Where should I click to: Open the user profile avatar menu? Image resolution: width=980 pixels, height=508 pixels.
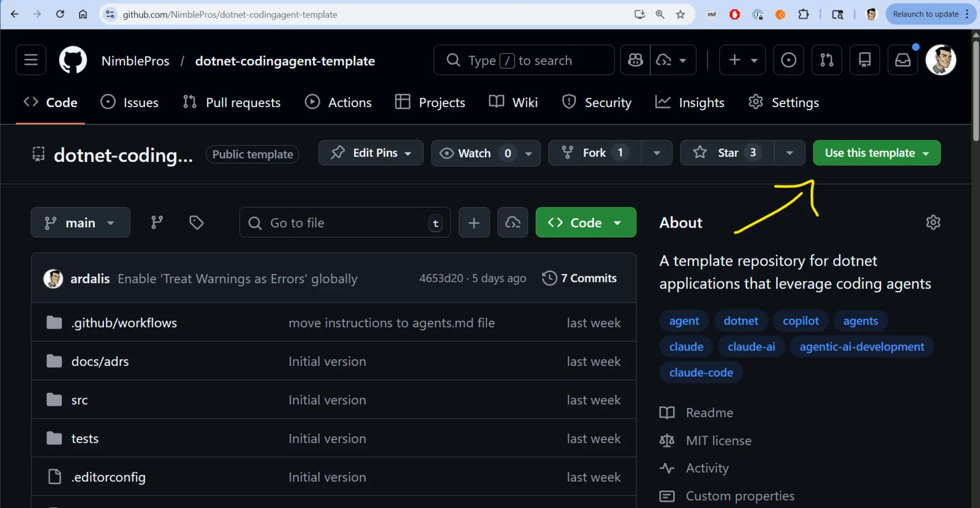coord(941,60)
